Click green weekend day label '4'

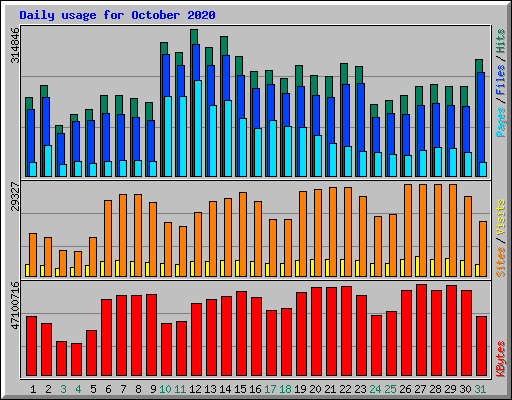78,389
